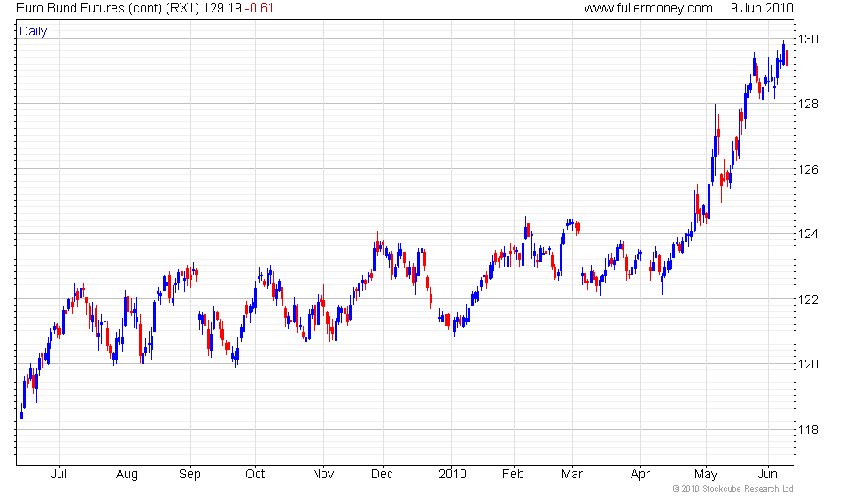Click the 126 price axis label

(808, 169)
